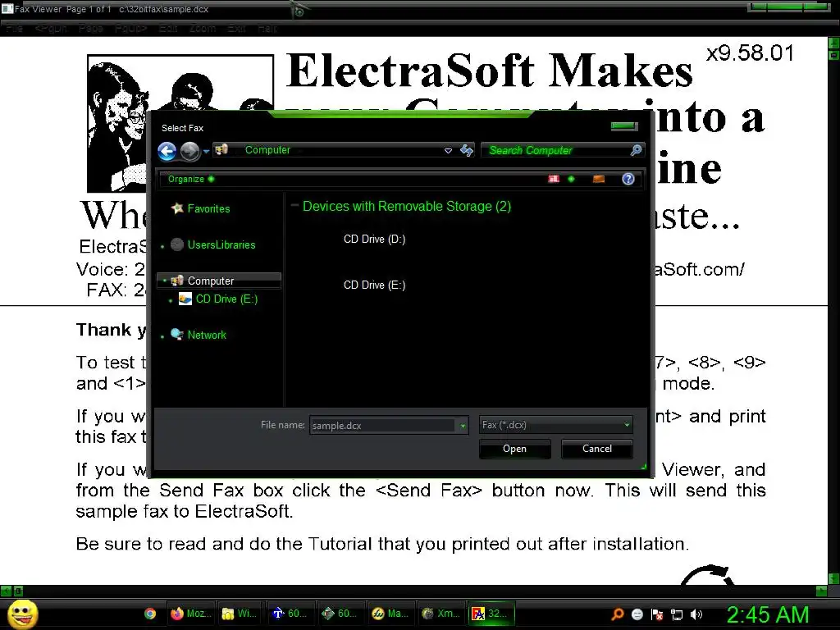Select CD Drive (E:) in navigation tree

(x=226, y=299)
